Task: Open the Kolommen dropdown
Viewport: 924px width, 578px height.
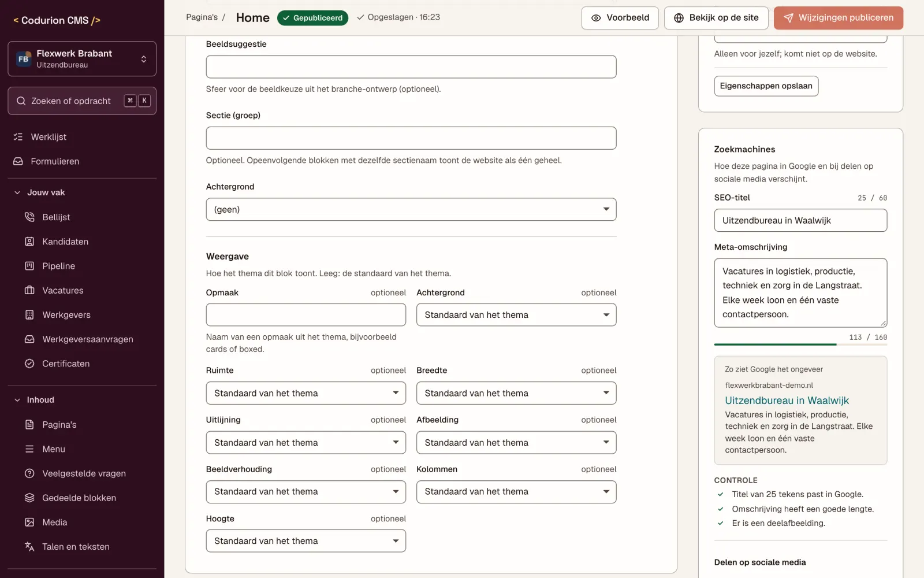Action: pyautogui.click(x=516, y=492)
